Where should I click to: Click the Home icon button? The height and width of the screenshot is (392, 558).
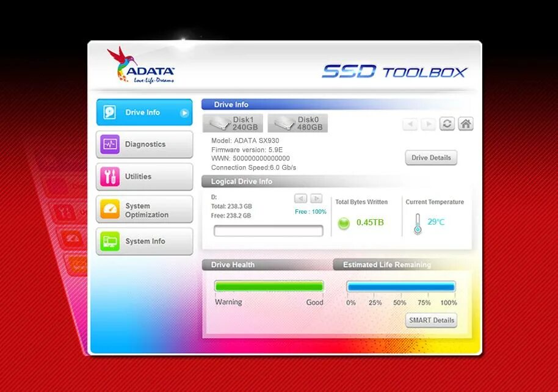pyautogui.click(x=465, y=124)
